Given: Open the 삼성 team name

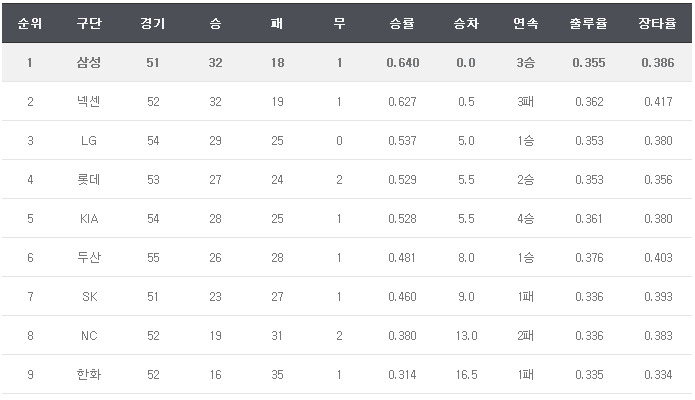Looking at the screenshot, I should (x=89, y=63).
